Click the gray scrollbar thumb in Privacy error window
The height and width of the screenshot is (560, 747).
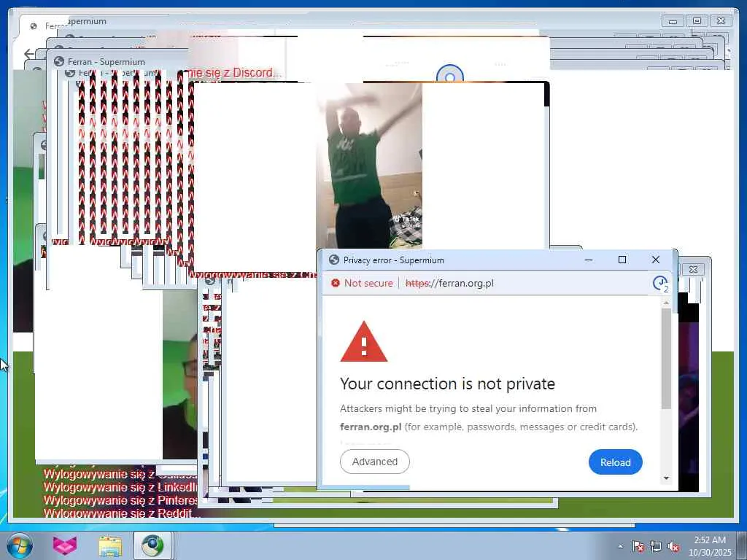(x=666, y=358)
